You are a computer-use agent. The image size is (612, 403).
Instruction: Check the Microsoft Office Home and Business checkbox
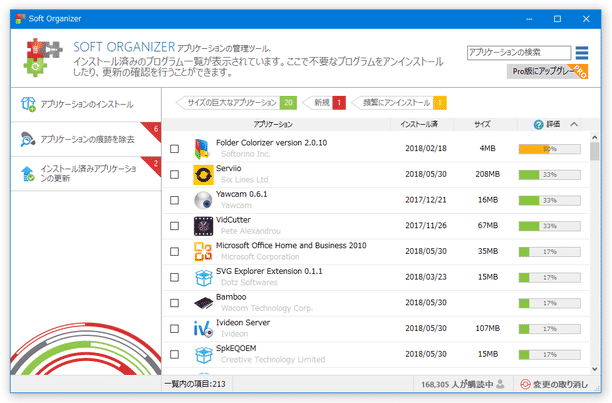point(174,252)
